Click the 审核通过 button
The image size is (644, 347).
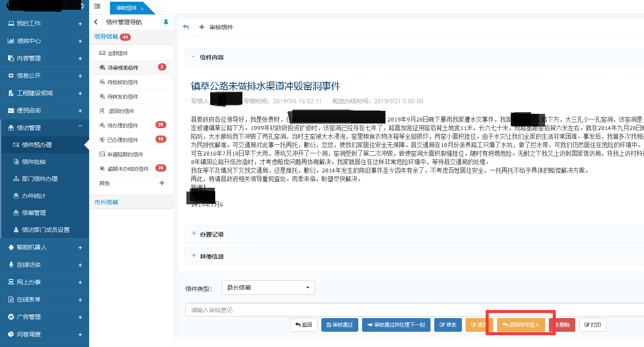click(340, 325)
